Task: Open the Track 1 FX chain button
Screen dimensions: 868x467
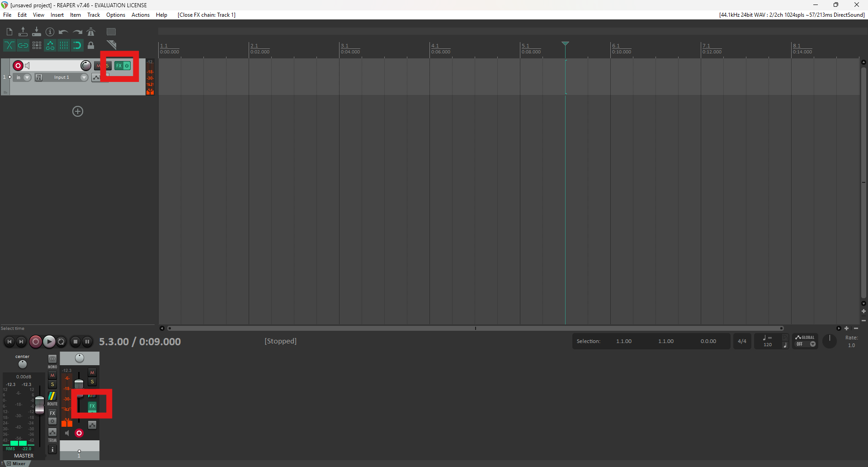Action: point(118,66)
